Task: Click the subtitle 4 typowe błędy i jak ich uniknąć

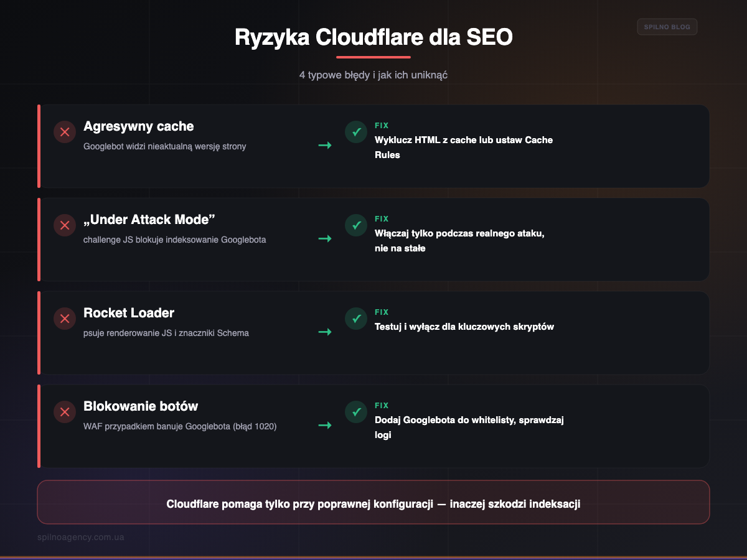Action: click(374, 75)
